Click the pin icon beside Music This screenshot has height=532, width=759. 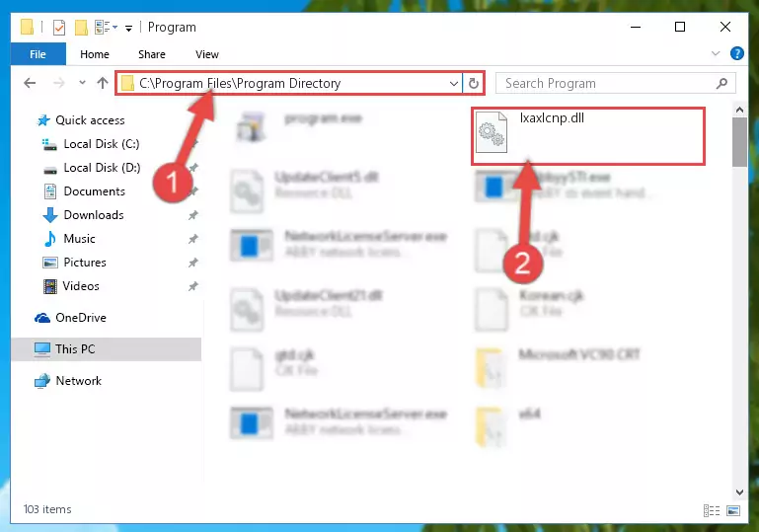pyautogui.click(x=193, y=239)
